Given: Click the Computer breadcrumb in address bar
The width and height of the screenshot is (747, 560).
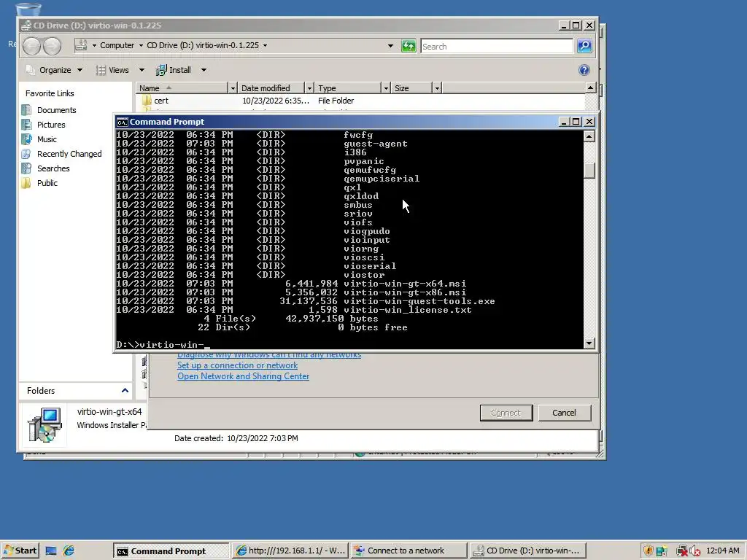Looking at the screenshot, I should (x=117, y=45).
